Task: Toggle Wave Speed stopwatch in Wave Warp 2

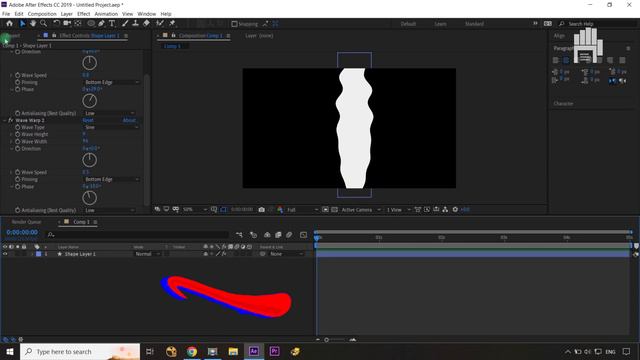Action: [18, 172]
